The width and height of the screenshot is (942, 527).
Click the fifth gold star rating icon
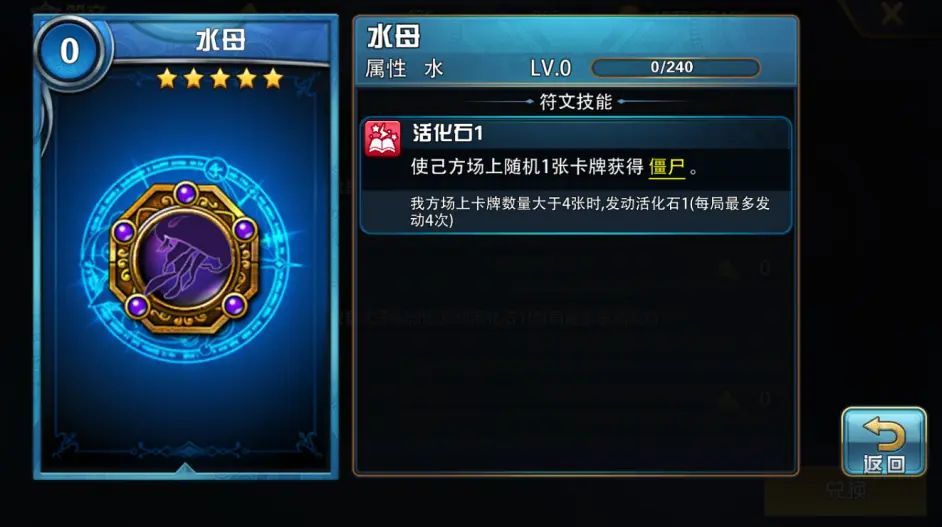tap(273, 78)
